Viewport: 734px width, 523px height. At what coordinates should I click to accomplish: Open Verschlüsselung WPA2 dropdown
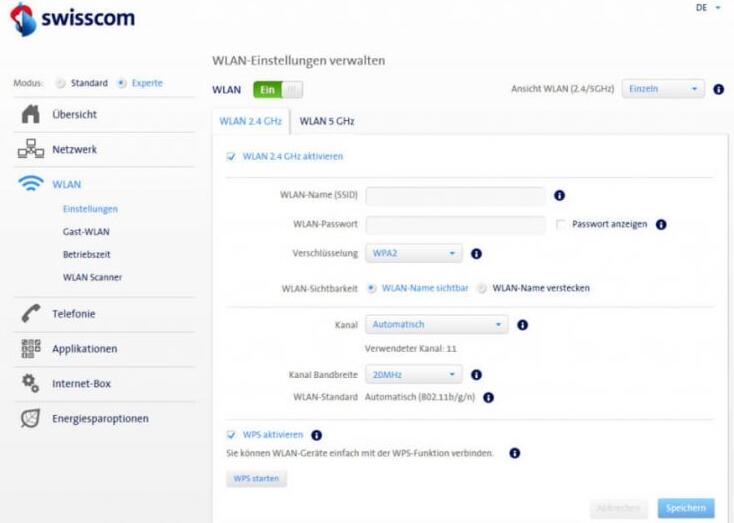(413, 253)
